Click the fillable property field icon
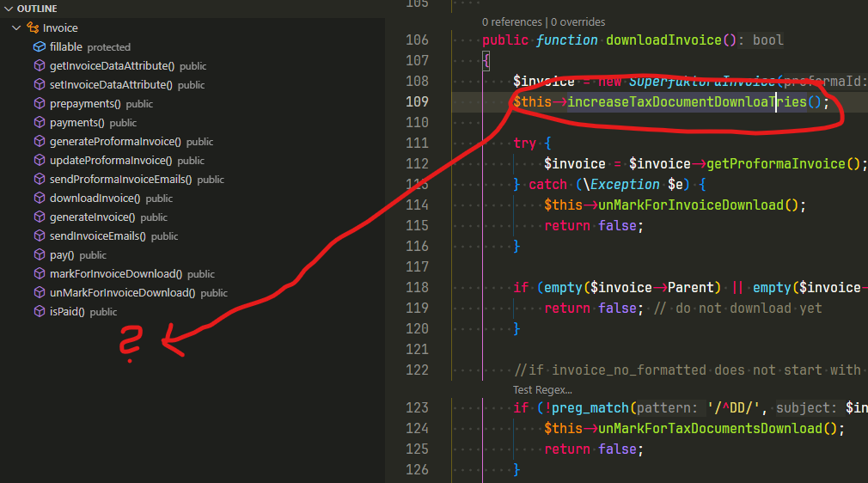 pos(40,47)
